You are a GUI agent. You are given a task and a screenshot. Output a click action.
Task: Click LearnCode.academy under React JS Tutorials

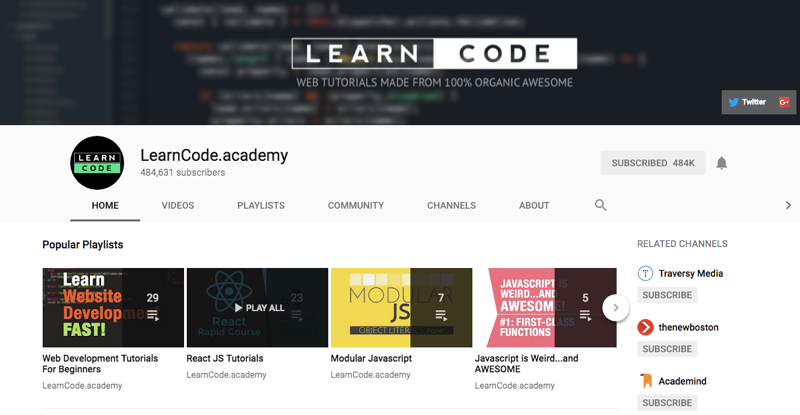[226, 375]
